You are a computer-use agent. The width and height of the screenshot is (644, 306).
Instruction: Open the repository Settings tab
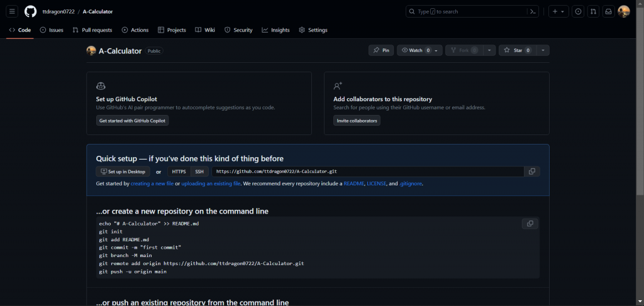coord(313,30)
